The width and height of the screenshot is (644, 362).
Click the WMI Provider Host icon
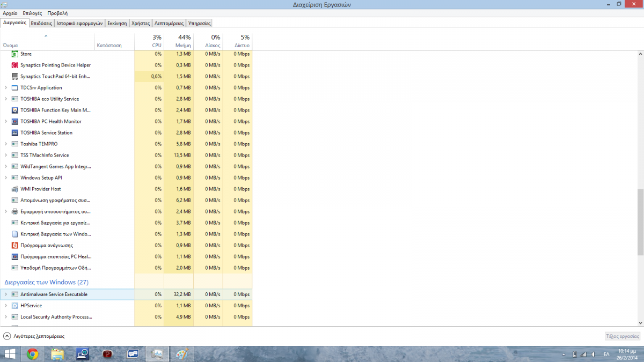pos(15,189)
